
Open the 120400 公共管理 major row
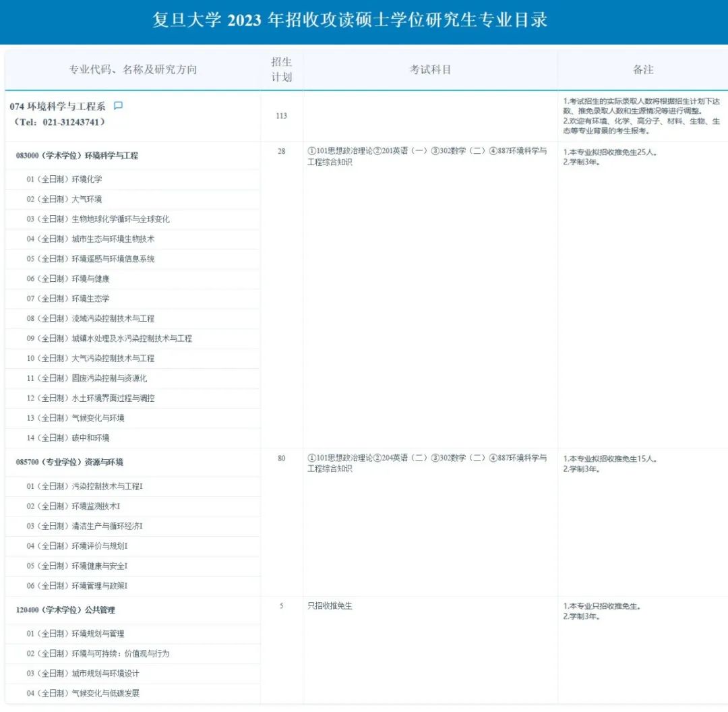pos(65,610)
